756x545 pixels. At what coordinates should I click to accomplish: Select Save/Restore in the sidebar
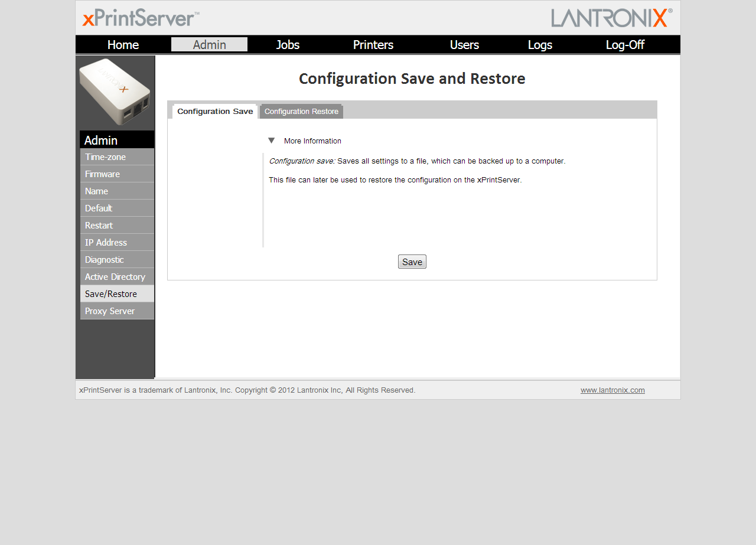(x=117, y=294)
